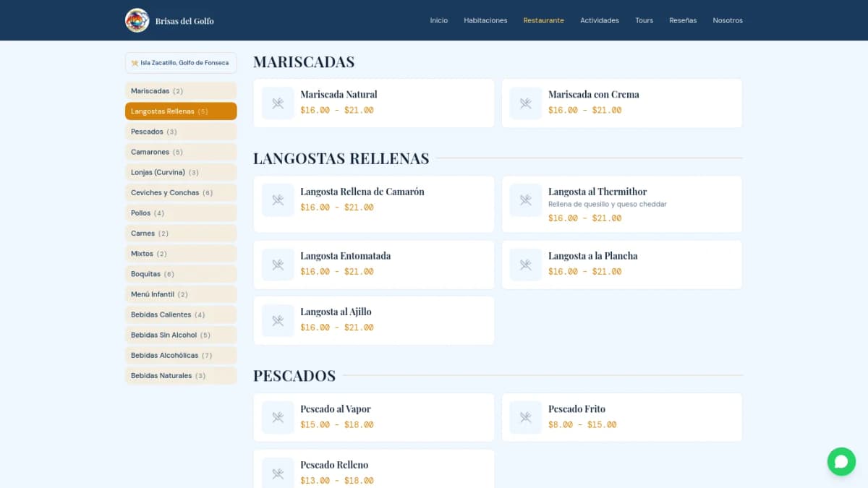The width and height of the screenshot is (868, 488).
Task: Click utensils icon beside Langosta al Ajillo
Action: (278, 320)
